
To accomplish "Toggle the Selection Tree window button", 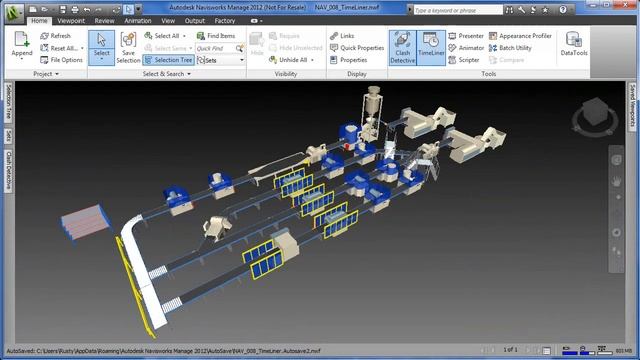I will pyautogui.click(x=168, y=60).
